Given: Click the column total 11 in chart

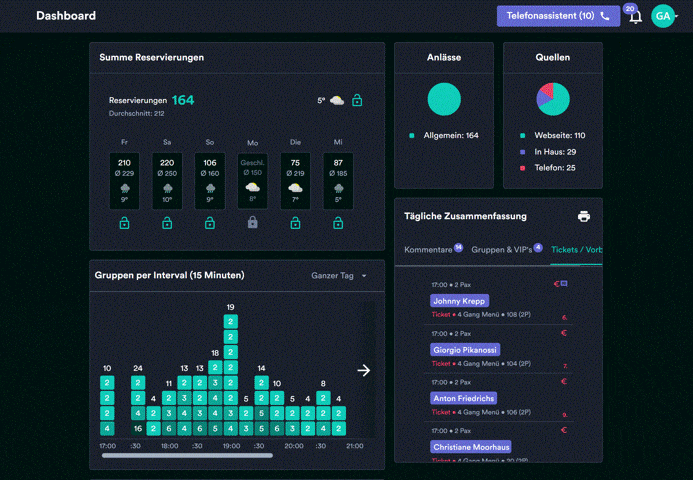Looking at the screenshot, I should 169,383.
